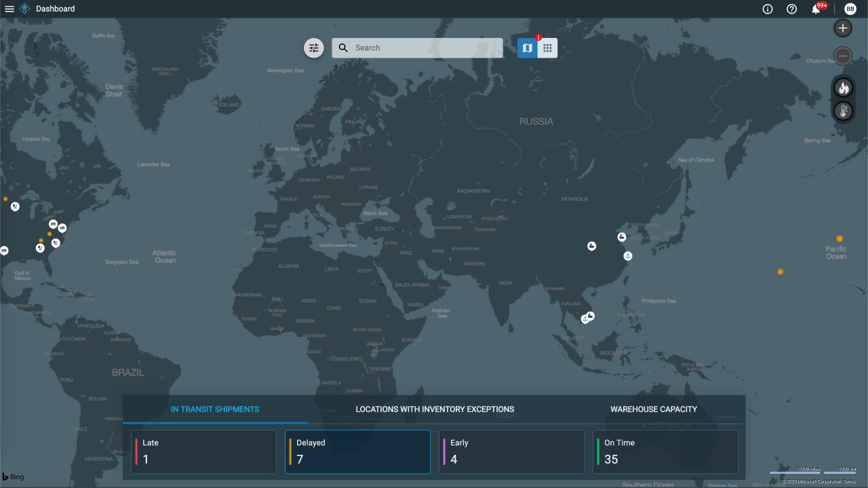Toggle the wildfire layer flame icon
Viewport: 868px width, 488px height.
click(x=843, y=88)
